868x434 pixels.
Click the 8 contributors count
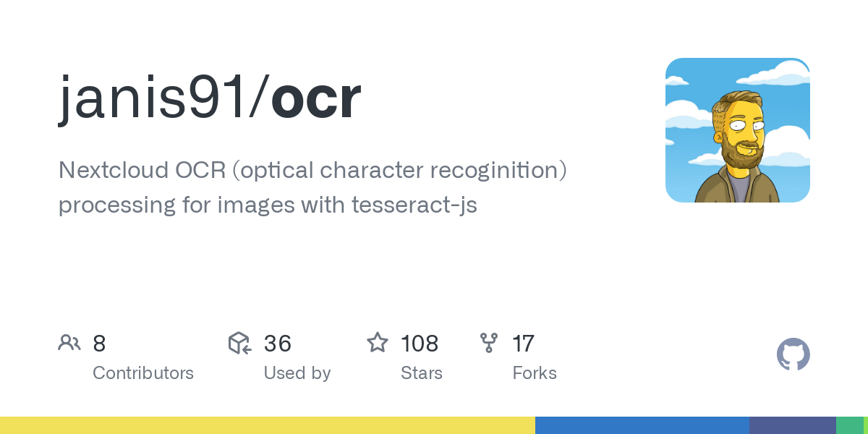point(99,344)
